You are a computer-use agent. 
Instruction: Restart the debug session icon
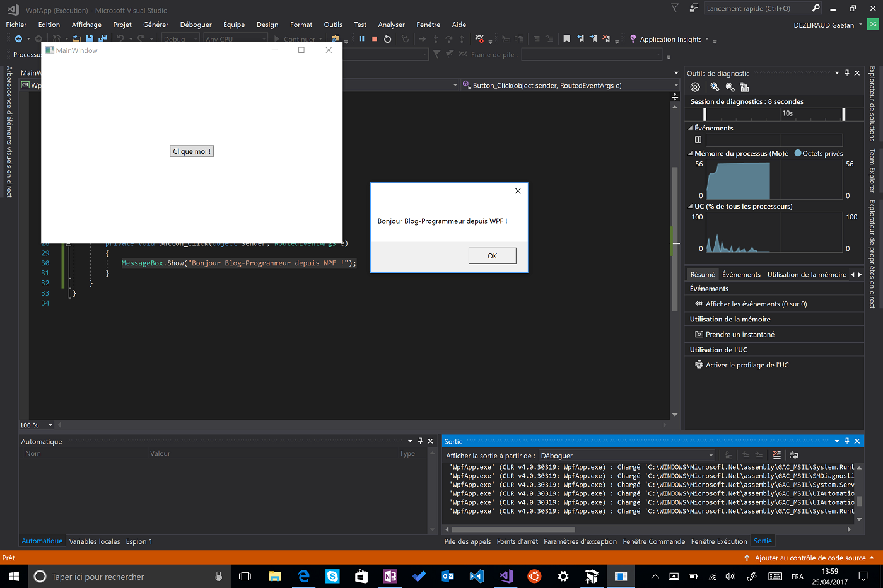(388, 39)
